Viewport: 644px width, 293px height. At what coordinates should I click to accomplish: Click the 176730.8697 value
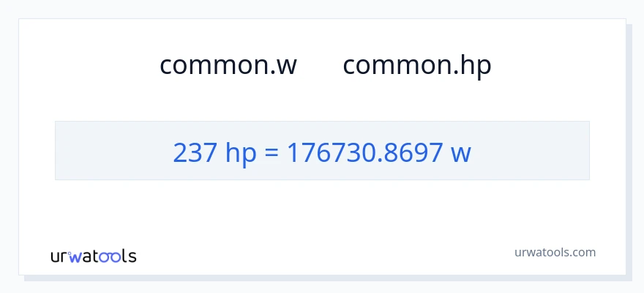coord(364,152)
